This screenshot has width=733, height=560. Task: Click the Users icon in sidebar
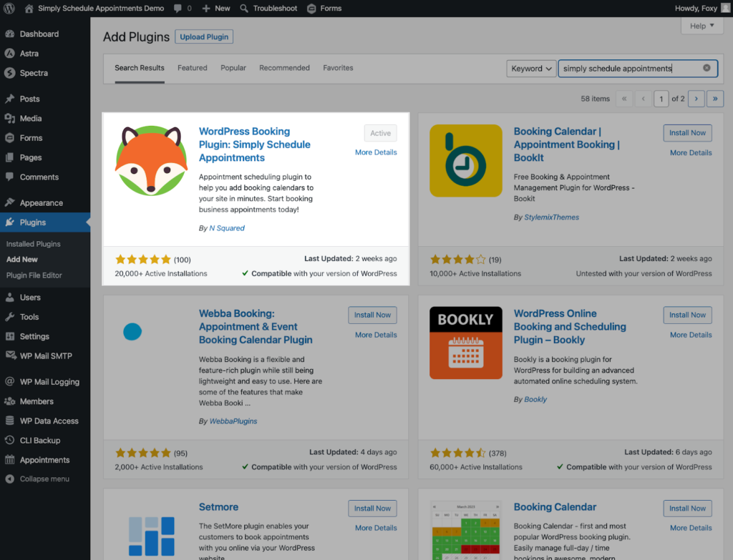[x=10, y=297]
